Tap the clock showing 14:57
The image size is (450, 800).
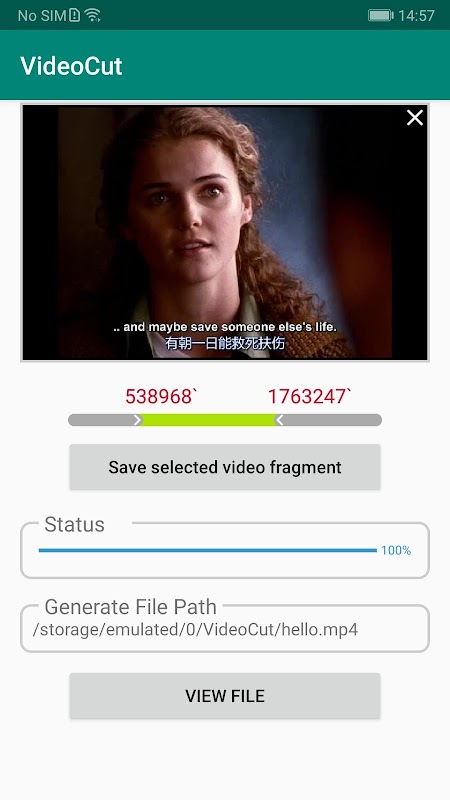click(416, 15)
